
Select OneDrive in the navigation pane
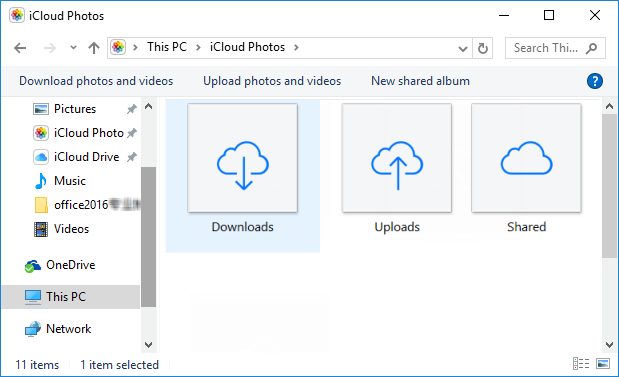point(70,265)
